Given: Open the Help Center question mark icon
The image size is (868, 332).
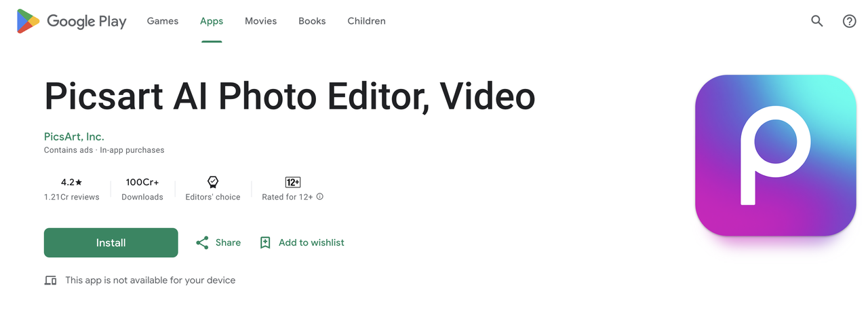Looking at the screenshot, I should pos(849,21).
